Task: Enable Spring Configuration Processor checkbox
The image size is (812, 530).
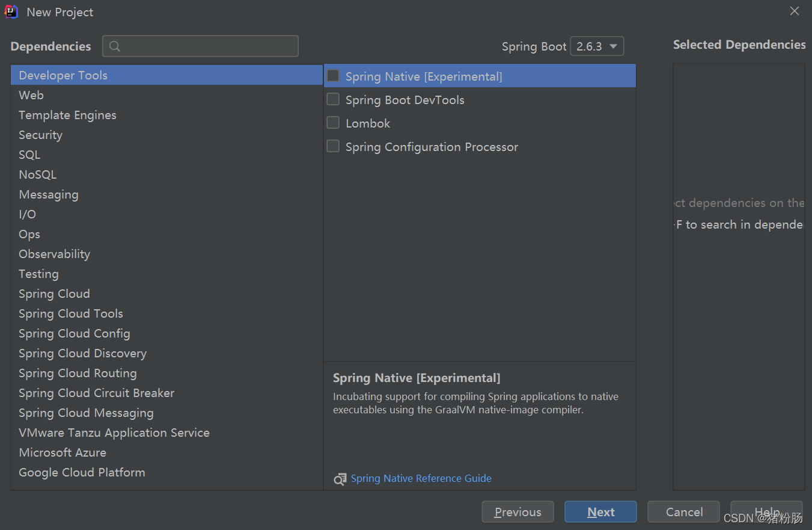Action: point(333,147)
